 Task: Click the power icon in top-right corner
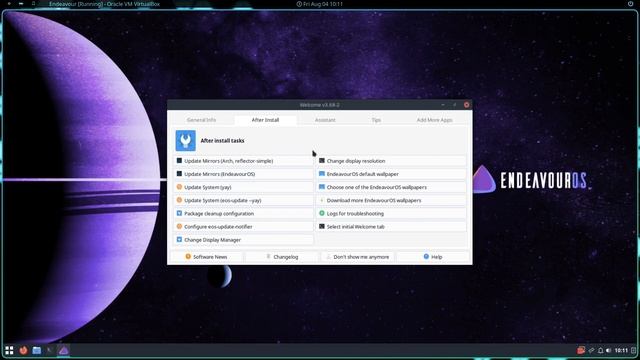click(x=631, y=4)
